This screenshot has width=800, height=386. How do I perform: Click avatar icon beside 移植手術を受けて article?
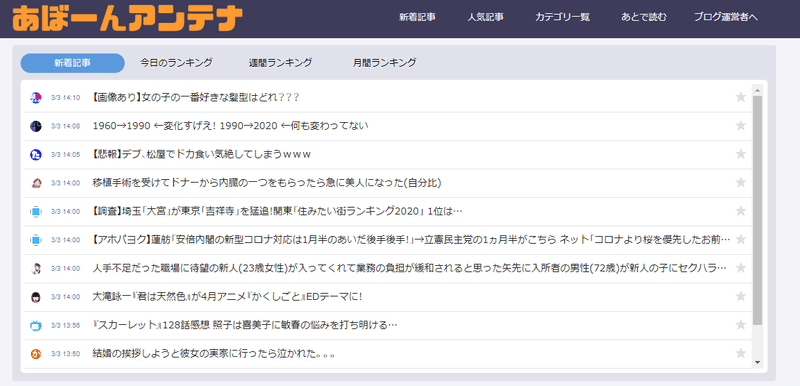pyautogui.click(x=35, y=183)
